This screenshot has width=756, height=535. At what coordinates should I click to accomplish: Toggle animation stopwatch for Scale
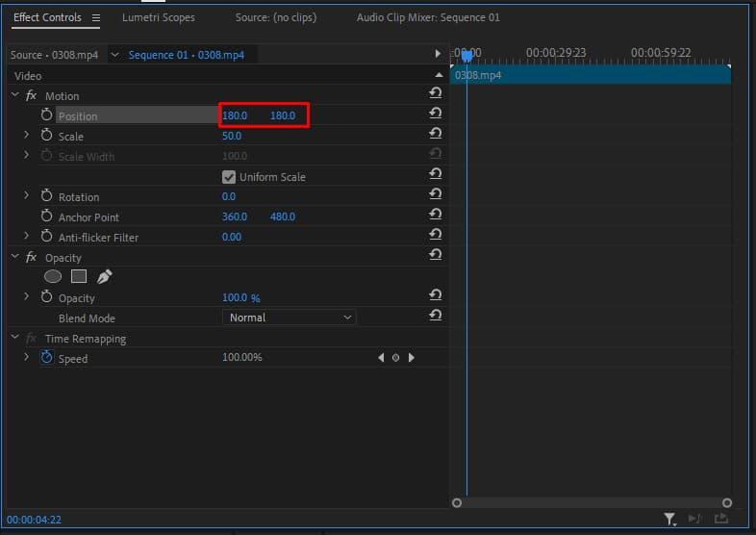tap(46, 136)
